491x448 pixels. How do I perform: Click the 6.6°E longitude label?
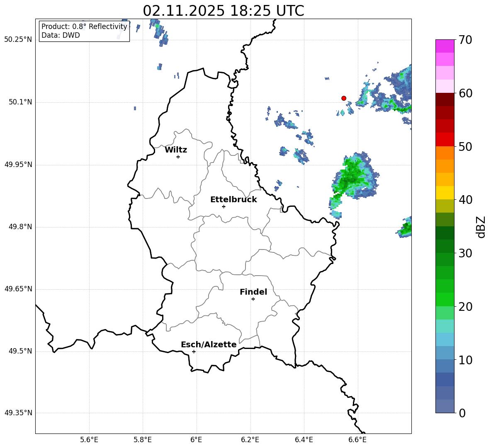(357, 440)
